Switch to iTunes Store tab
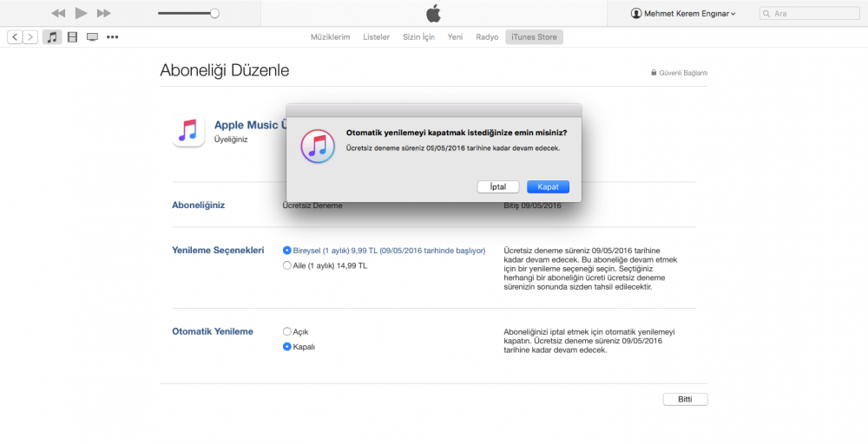The width and height of the screenshot is (868, 444). (534, 37)
